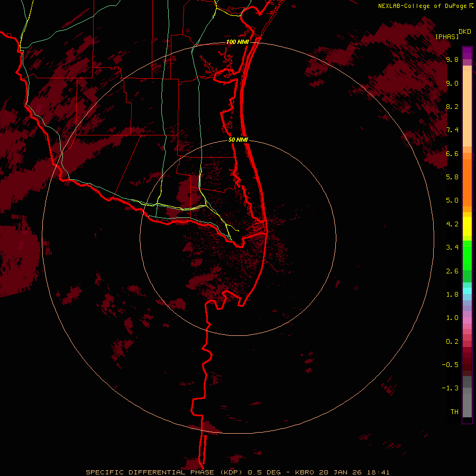This screenshot has height=476, width=476.
Task: Click the -1.3 legend value
Action: [450, 388]
